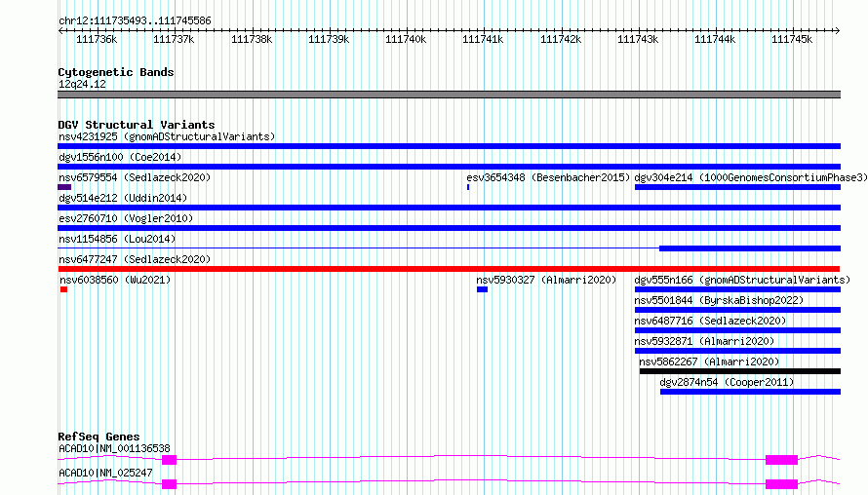The height and width of the screenshot is (495, 868).
Task: Click the thick part of nsv1154856 bar
Action: 750,248
